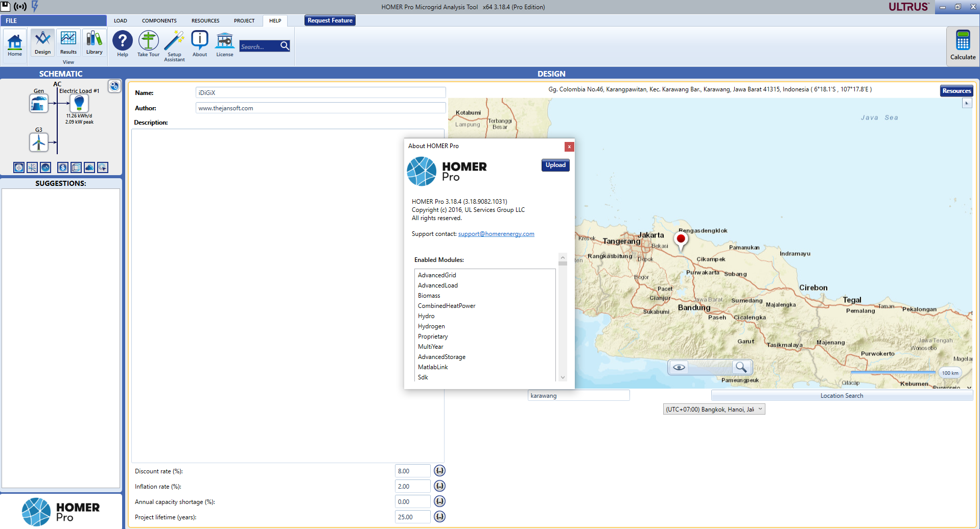Click the constraints axes icon below schematic
980x529 pixels.
pos(32,167)
